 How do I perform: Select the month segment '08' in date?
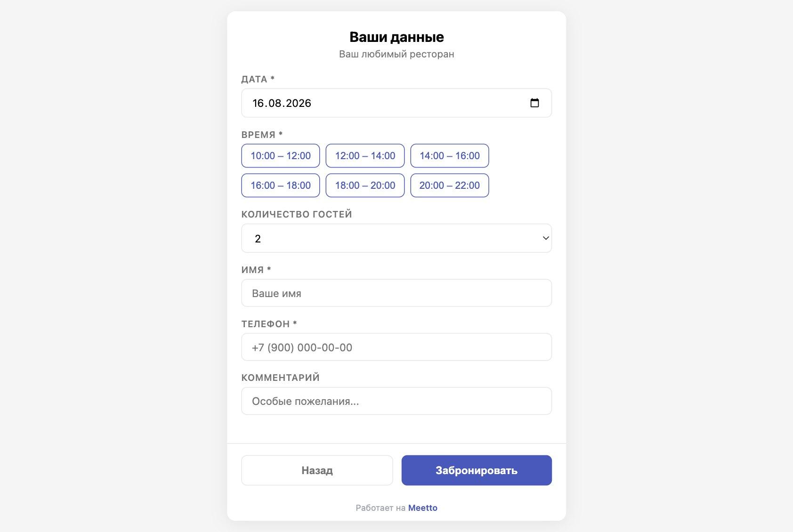275,103
